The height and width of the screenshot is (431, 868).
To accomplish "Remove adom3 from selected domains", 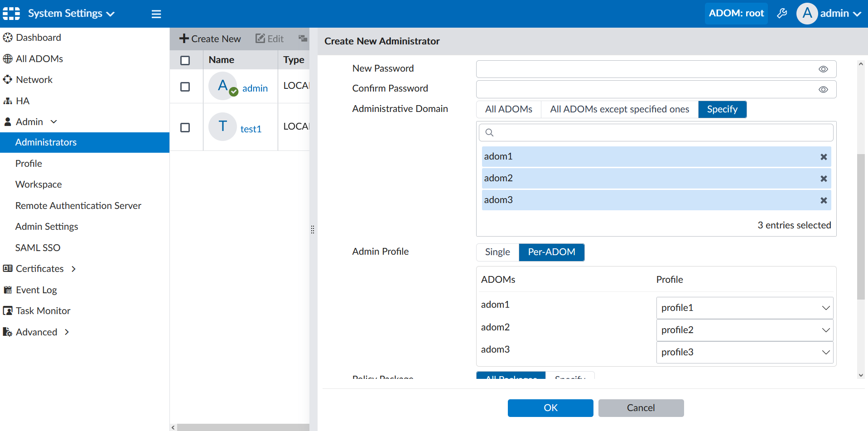I will click(823, 200).
